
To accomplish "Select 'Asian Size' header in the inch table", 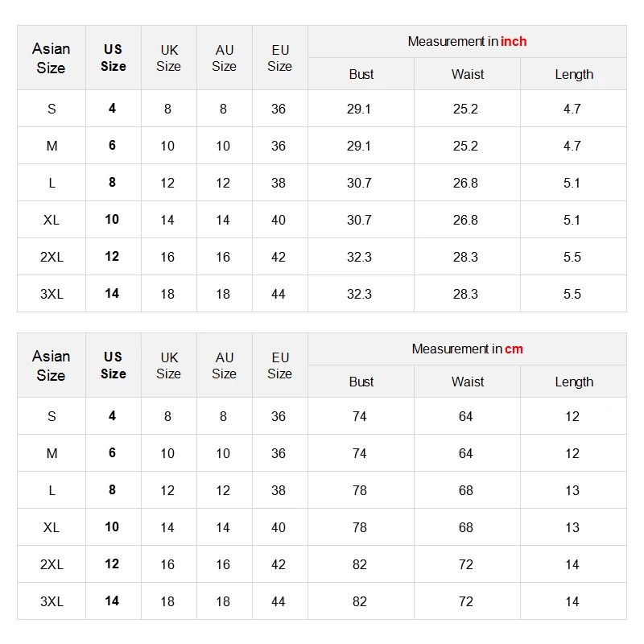I will [x=52, y=58].
